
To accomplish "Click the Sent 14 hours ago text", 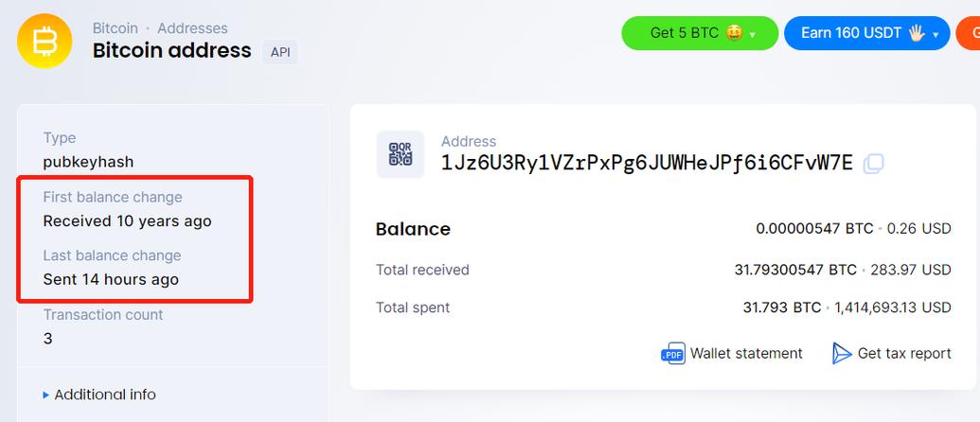I will pyautogui.click(x=111, y=280).
